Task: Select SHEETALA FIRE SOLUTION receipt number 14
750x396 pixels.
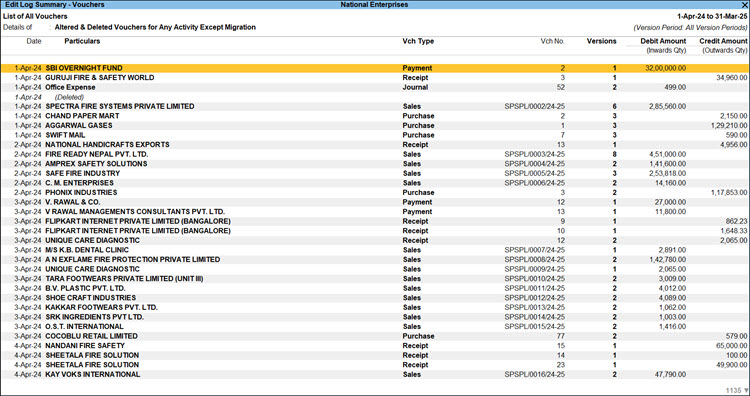Action: [375, 355]
